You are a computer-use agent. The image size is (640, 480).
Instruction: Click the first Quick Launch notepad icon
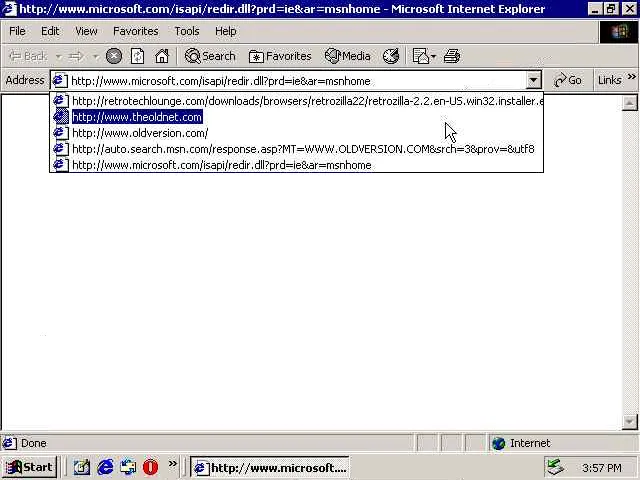click(82, 467)
